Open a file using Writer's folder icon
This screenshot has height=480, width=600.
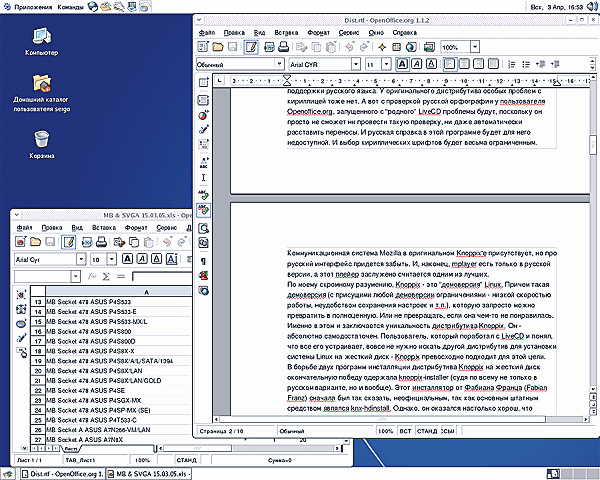point(218,47)
